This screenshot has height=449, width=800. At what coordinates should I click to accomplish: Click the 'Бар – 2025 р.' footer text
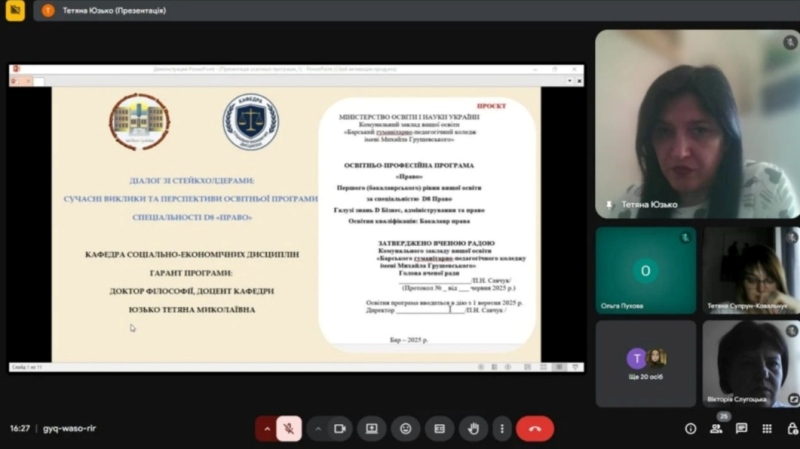pyautogui.click(x=409, y=340)
